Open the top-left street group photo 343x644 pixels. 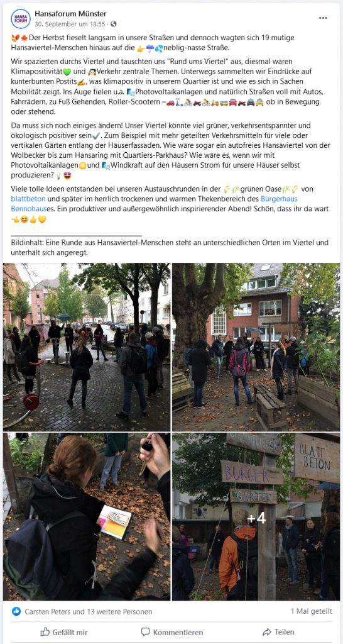point(87,347)
